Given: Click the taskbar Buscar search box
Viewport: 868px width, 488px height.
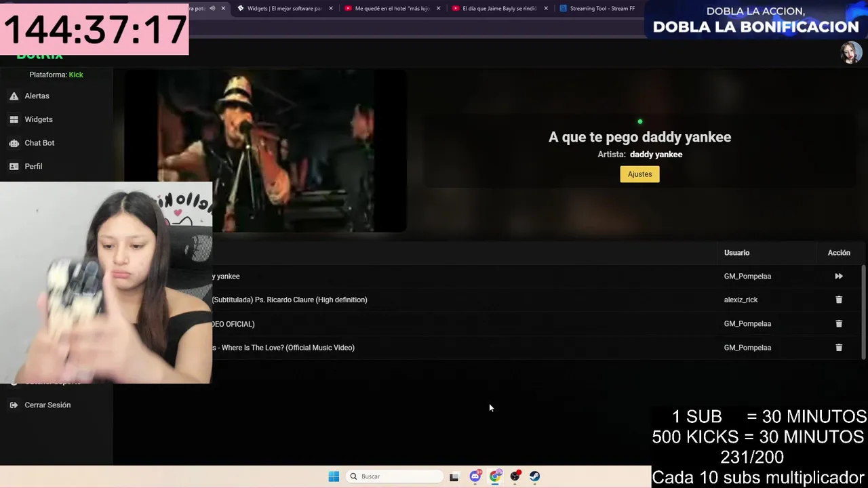Looking at the screenshot, I should pyautogui.click(x=395, y=476).
